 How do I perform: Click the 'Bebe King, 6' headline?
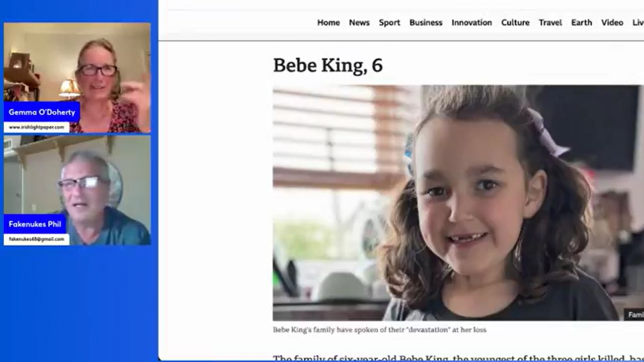[x=328, y=65]
